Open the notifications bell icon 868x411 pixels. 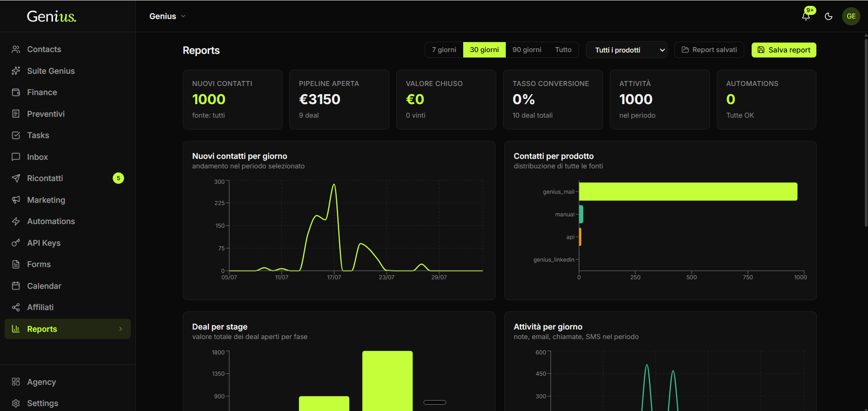[x=806, y=16]
